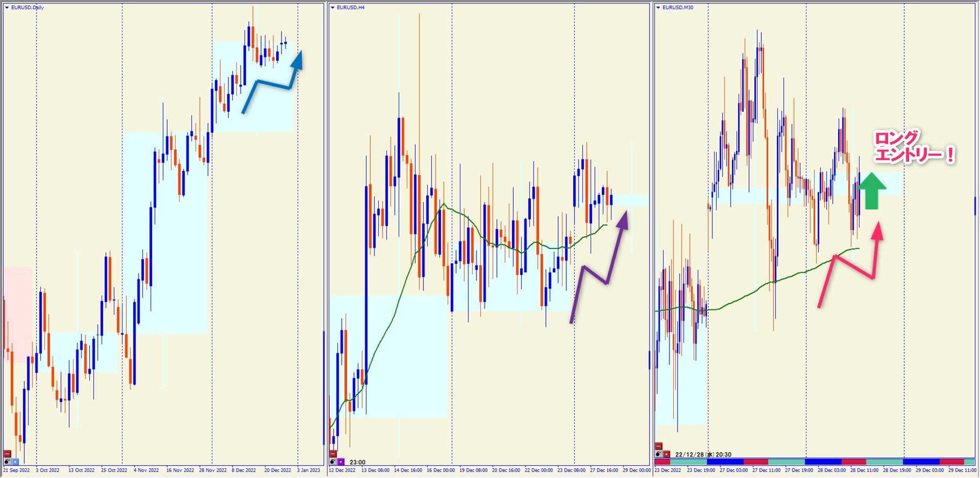Click the 22/12/28 20:30 timestamp label
Screen dimensions: 980x478
[x=703, y=455]
